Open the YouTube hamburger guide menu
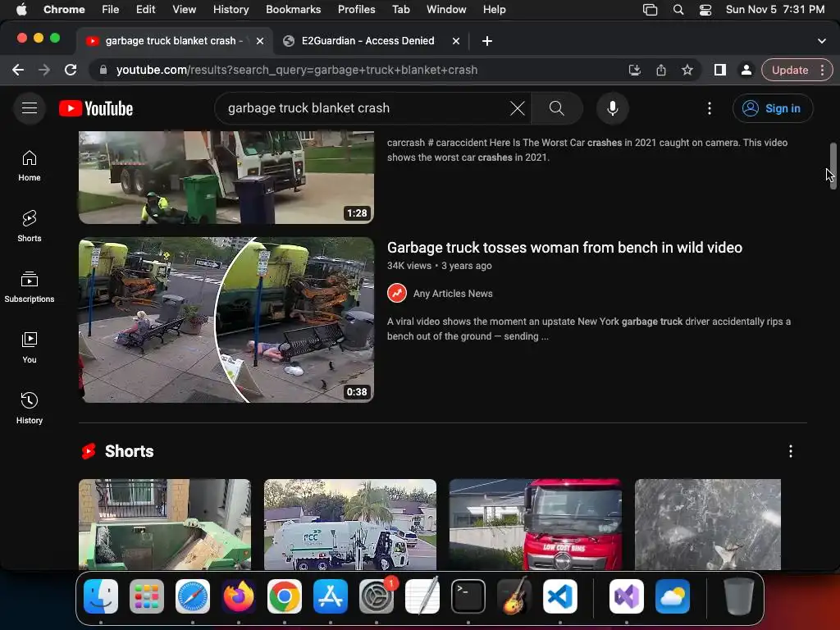The image size is (840, 630). [x=30, y=108]
